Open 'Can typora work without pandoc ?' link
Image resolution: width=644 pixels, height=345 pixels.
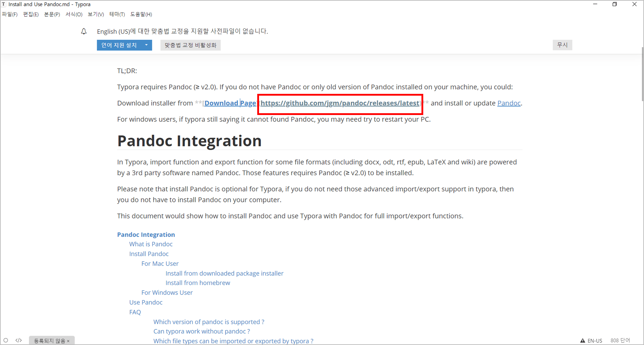[202, 331]
